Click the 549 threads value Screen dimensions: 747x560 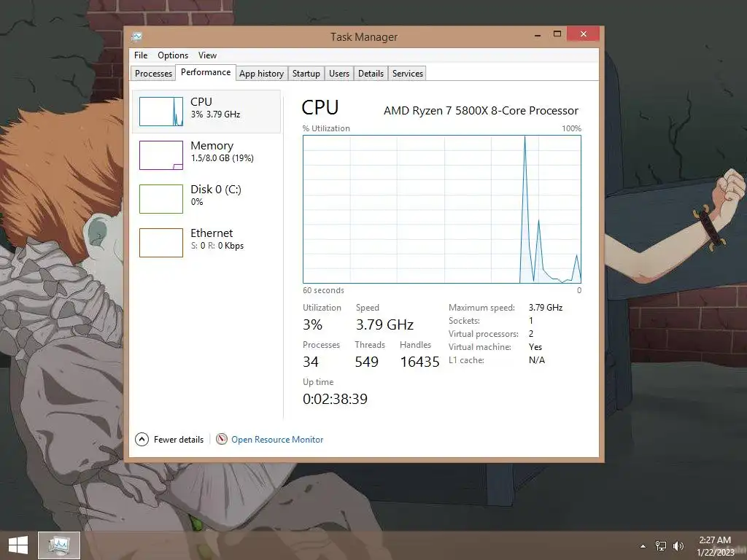click(366, 362)
